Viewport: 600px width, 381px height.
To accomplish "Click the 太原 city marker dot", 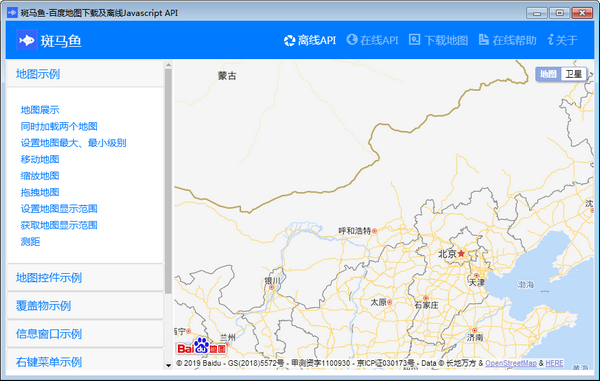I will pyautogui.click(x=390, y=302).
